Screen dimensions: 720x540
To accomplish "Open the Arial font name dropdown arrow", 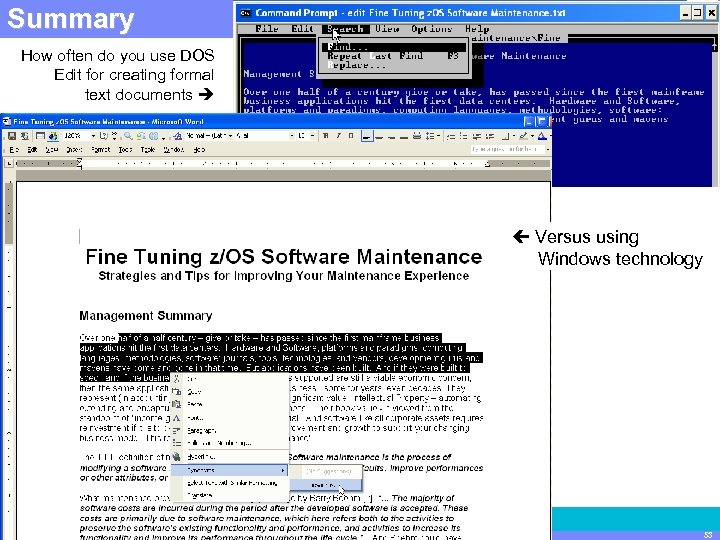I will (x=292, y=136).
